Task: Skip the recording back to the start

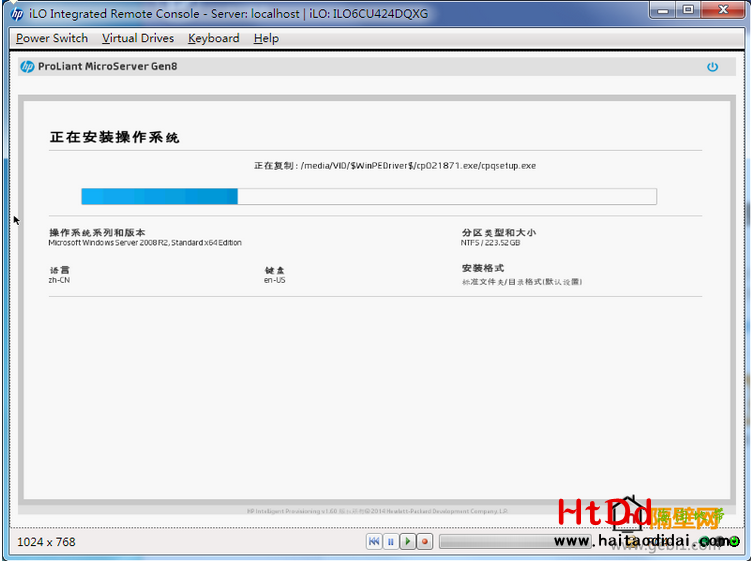Action: pyautogui.click(x=374, y=541)
